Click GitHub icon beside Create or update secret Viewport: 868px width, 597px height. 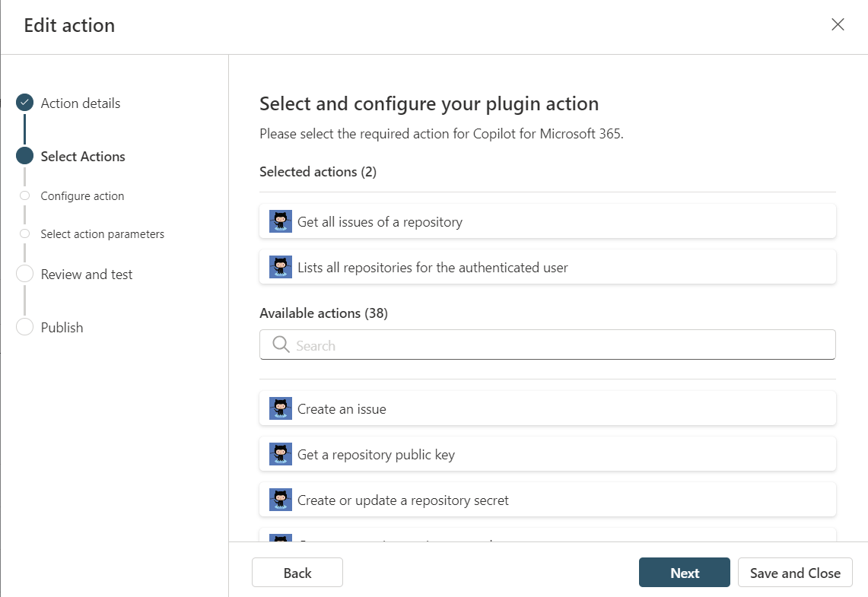281,500
